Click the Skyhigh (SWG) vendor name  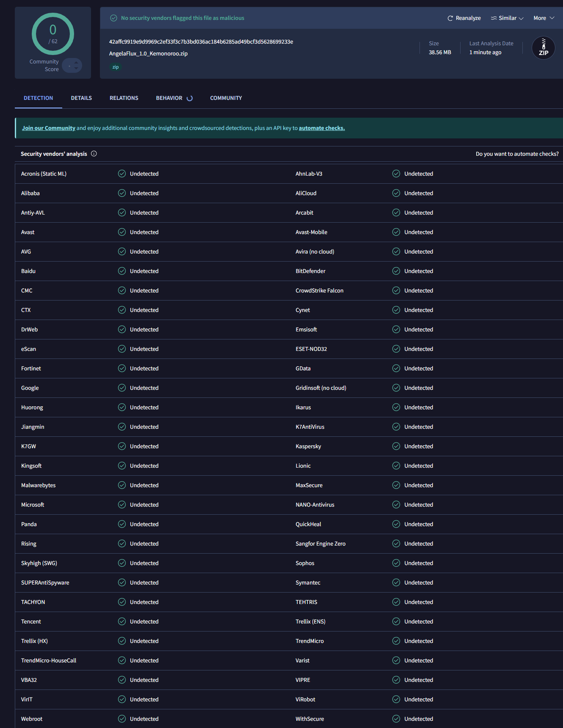point(39,563)
